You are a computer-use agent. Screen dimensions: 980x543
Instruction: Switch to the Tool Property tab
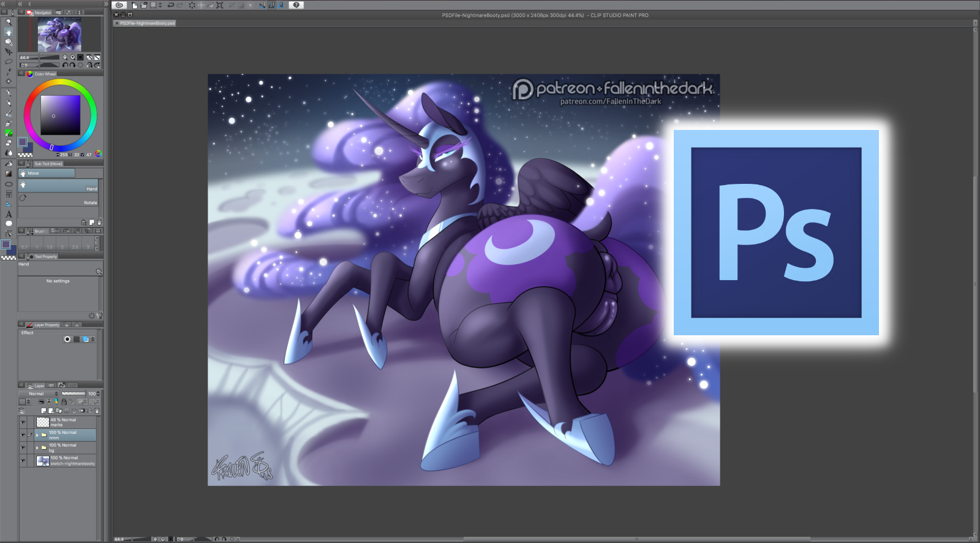(x=42, y=256)
